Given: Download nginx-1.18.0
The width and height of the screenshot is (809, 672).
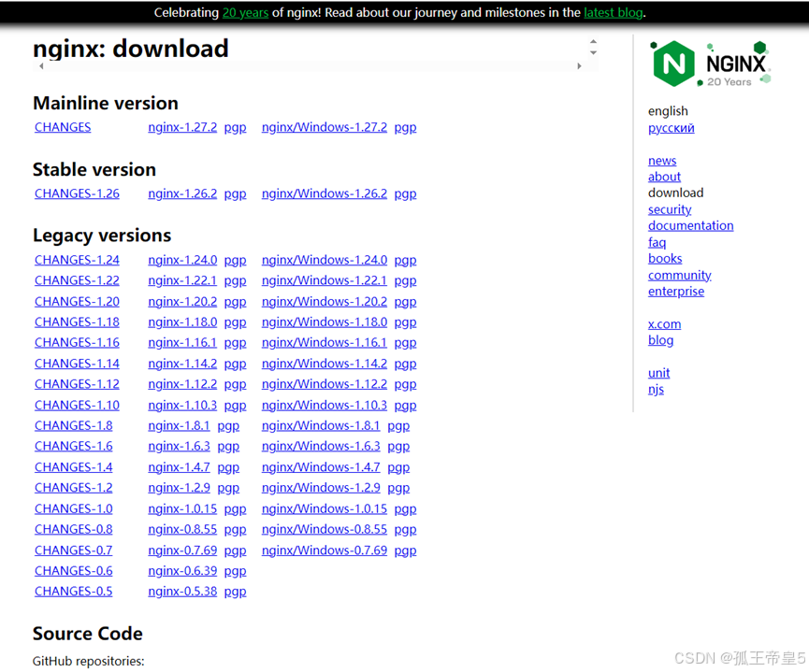Looking at the screenshot, I should point(182,322).
